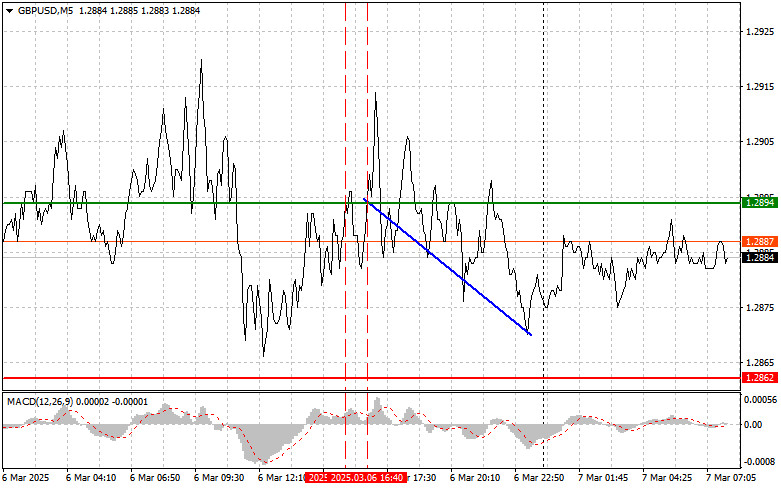Image resolution: width=781 pixels, height=489 pixels.
Task: Click the 1.2925 price scale value
Action: [x=760, y=31]
